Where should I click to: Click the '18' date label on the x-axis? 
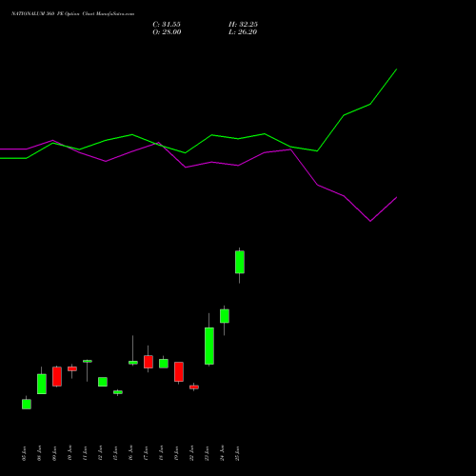click(161, 453)
